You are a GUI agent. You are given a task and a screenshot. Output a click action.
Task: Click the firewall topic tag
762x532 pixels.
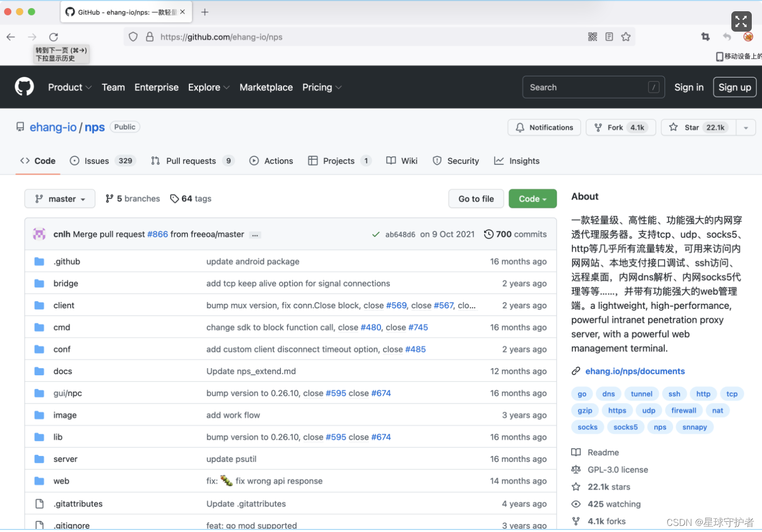pyautogui.click(x=683, y=410)
